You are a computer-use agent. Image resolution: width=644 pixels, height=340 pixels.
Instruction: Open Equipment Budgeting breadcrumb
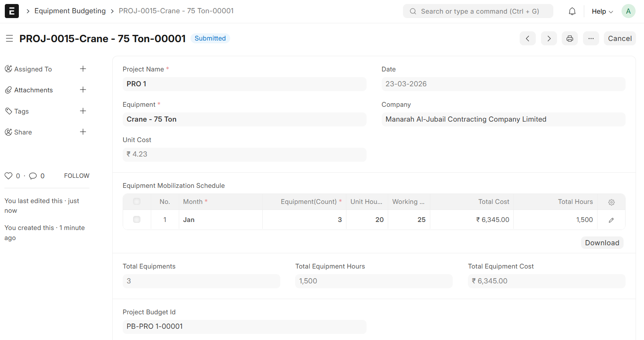[x=70, y=11]
